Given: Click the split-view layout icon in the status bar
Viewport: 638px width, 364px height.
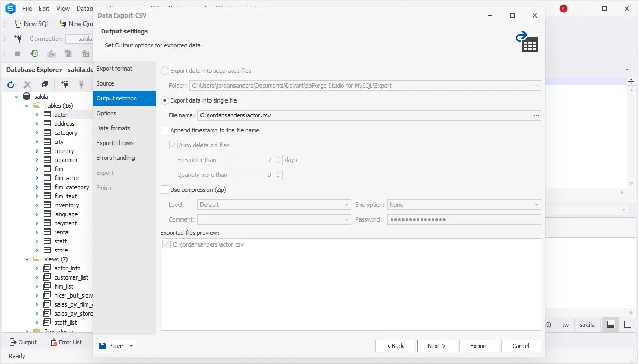Looking at the screenshot, I should pos(611,325).
